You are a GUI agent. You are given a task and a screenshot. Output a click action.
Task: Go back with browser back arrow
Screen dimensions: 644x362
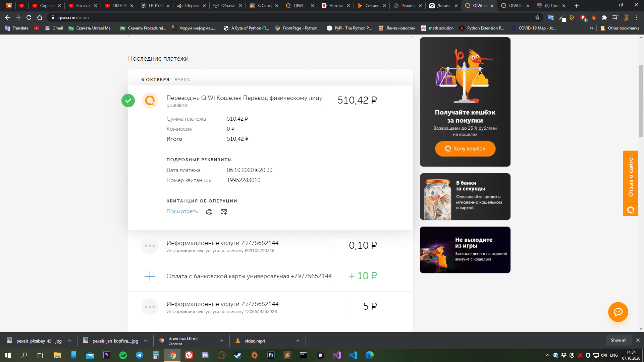point(7,17)
